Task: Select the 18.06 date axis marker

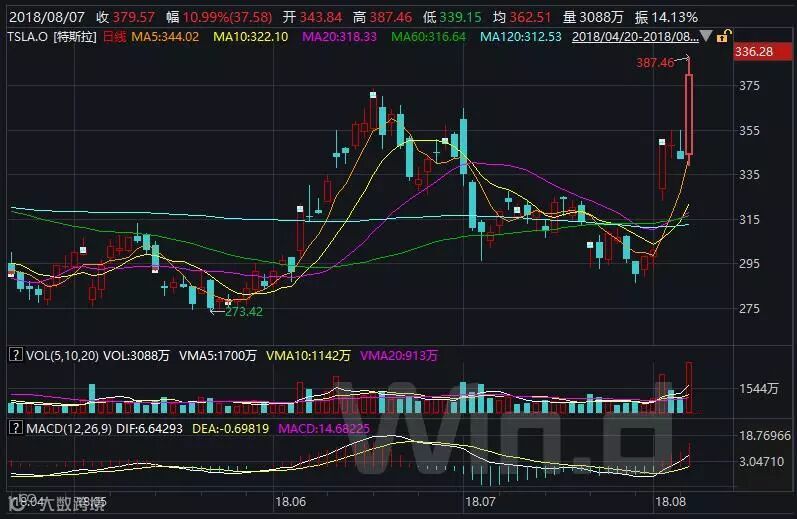Action: click(x=291, y=502)
